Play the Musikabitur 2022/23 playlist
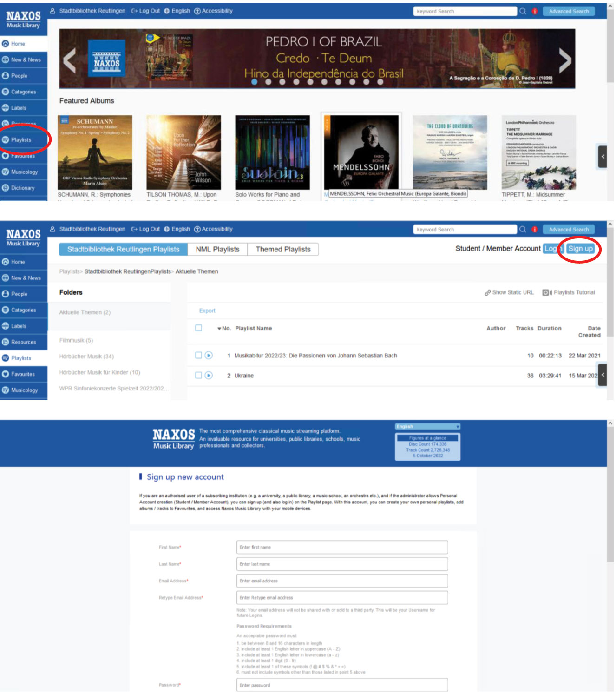 point(209,356)
